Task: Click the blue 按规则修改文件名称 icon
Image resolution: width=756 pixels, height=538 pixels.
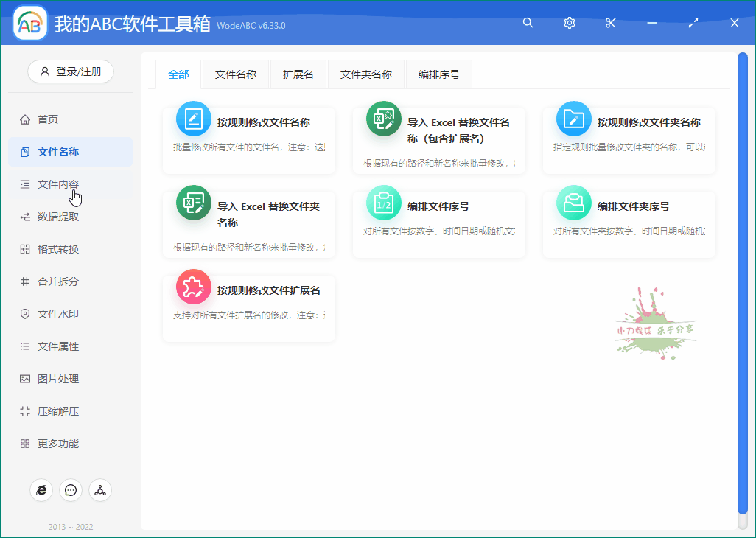Action: tap(194, 119)
